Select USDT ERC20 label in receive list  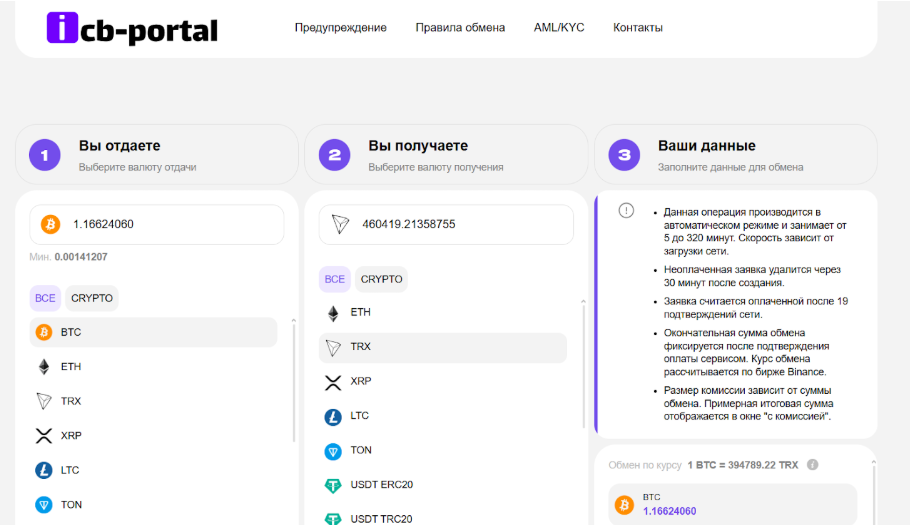click(x=381, y=484)
